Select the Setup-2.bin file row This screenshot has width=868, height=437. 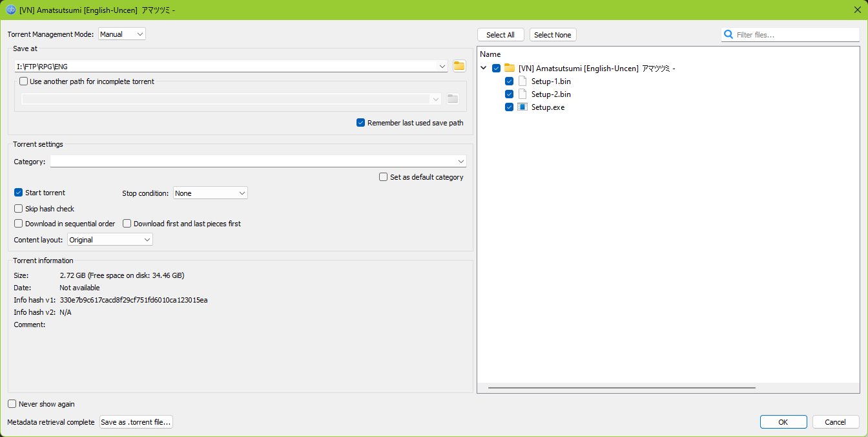click(x=551, y=94)
